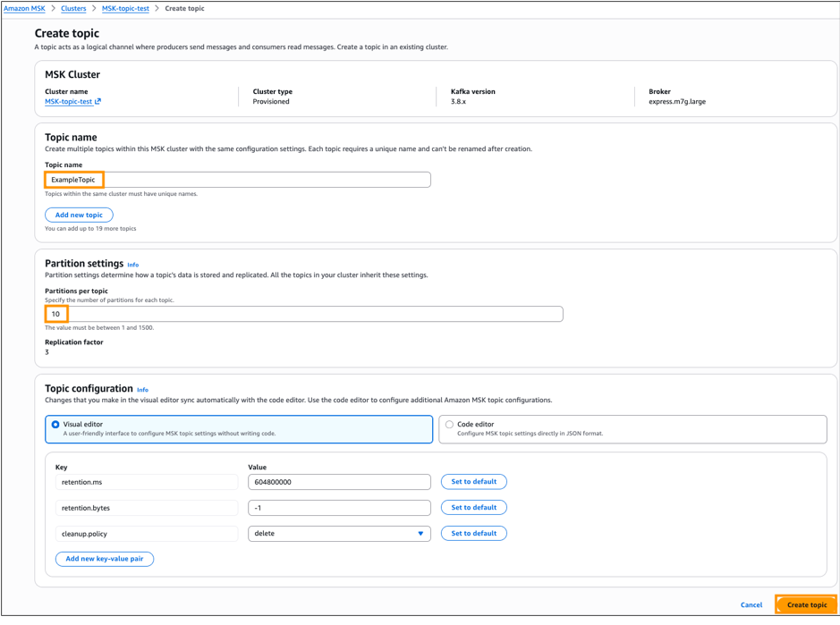Go to Clusters breadcrumb
This screenshot has height=625, width=840.
tap(73, 8)
